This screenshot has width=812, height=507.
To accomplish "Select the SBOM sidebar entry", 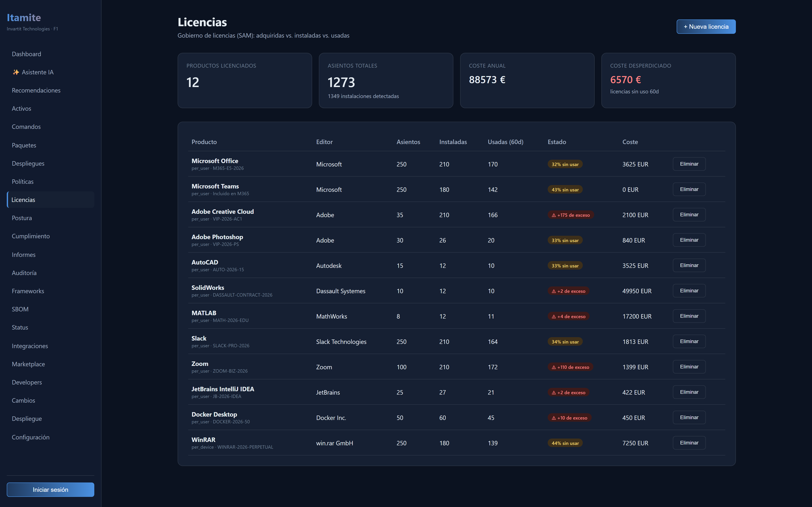I will tap(20, 309).
